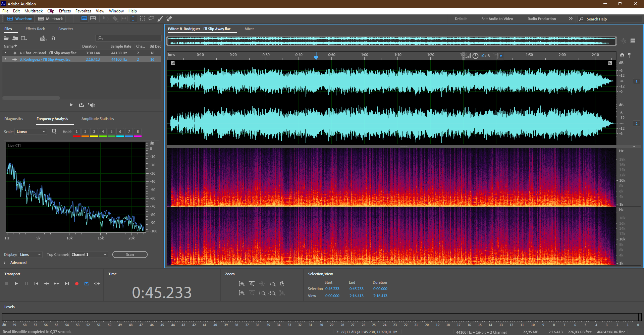Select Edit Audio to Video workspace
The width and height of the screenshot is (644, 335).
(497, 19)
